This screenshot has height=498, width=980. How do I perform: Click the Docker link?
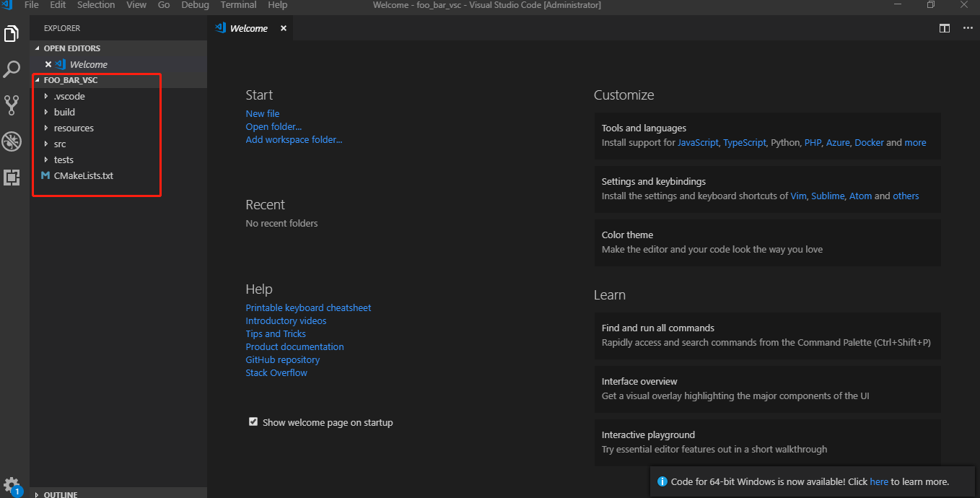[869, 142]
